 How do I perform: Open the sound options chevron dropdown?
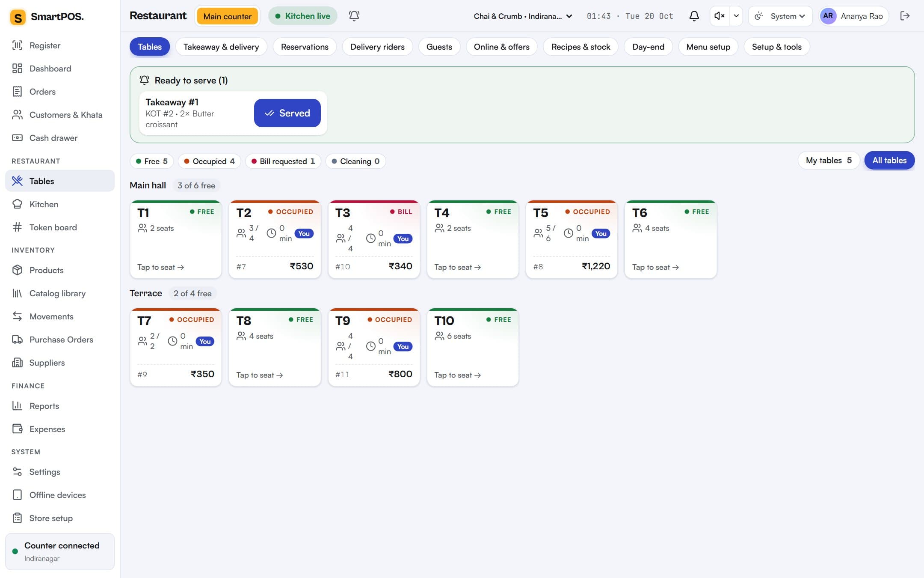point(736,16)
